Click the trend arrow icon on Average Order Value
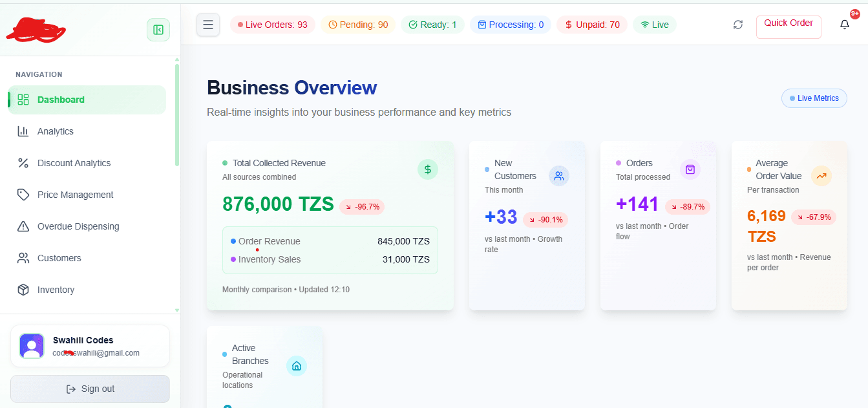This screenshot has height=408, width=868. point(821,175)
